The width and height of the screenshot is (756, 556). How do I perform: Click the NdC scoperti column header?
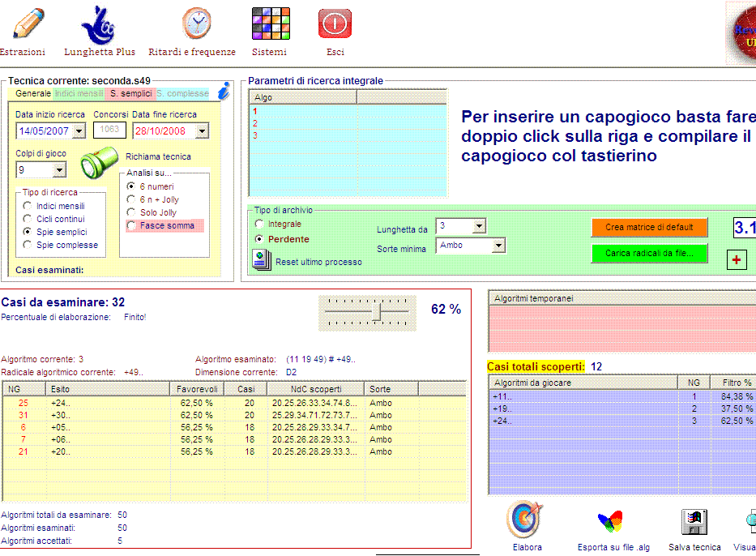316,389
